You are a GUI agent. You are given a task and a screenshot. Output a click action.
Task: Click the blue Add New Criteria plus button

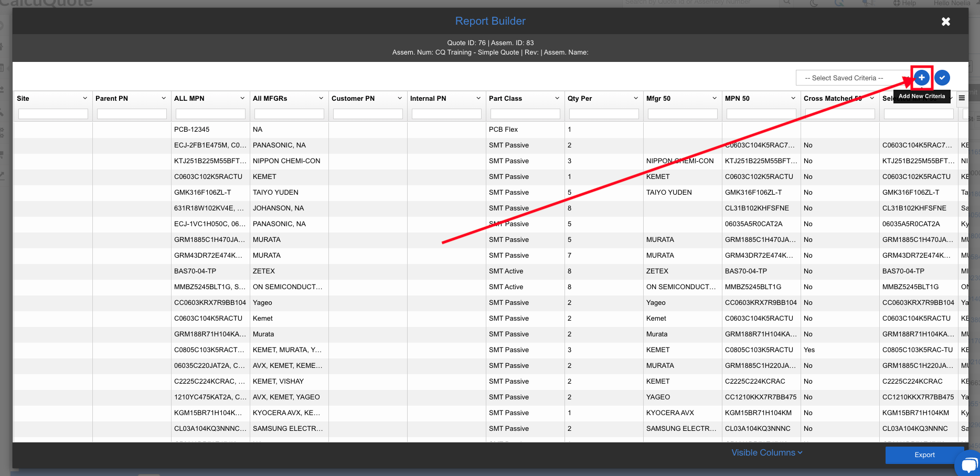tap(921, 78)
